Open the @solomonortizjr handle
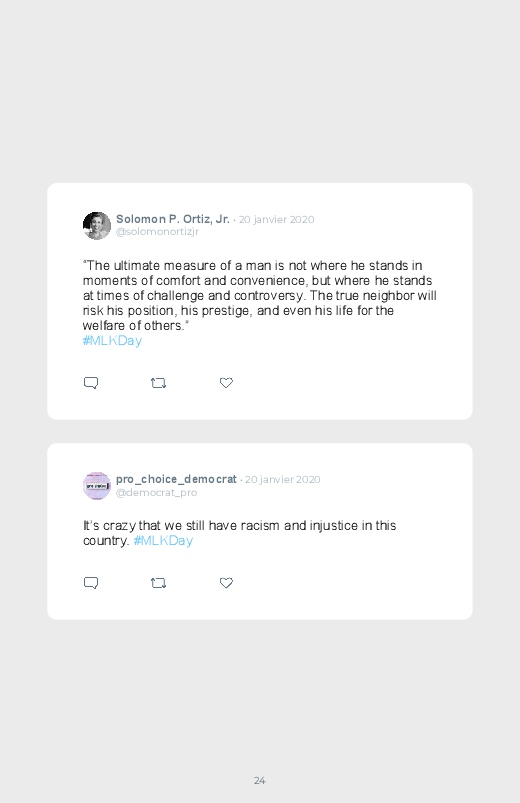The width and height of the screenshot is (520, 803). tap(157, 231)
